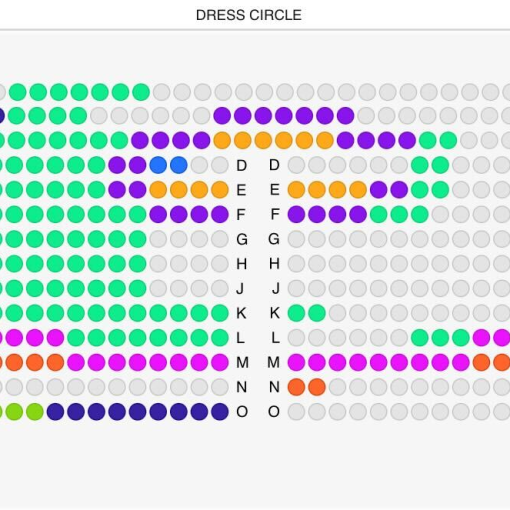
Task: Select leftmost orange seat in third row from top
Action: point(222,140)
